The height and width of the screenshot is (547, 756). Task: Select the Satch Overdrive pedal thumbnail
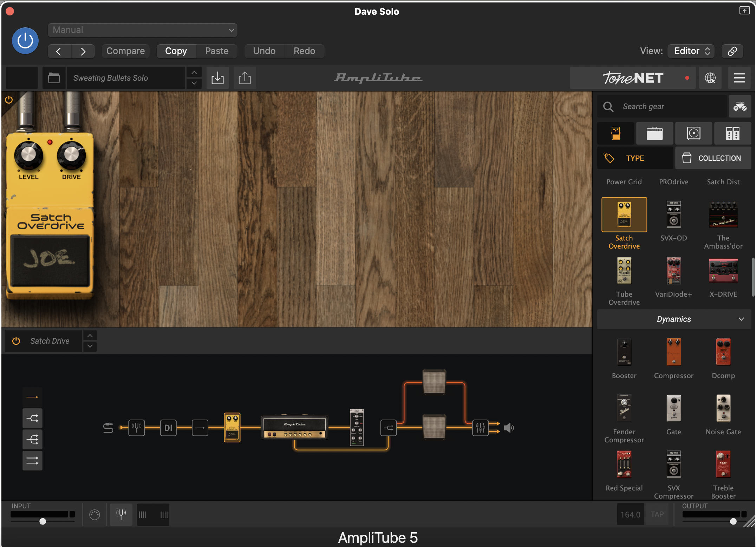pos(624,215)
